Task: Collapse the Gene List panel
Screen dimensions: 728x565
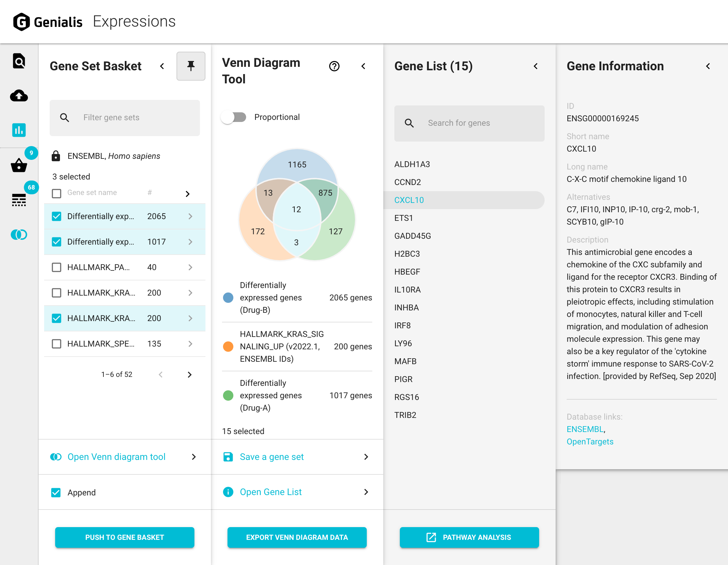Action: coord(536,66)
